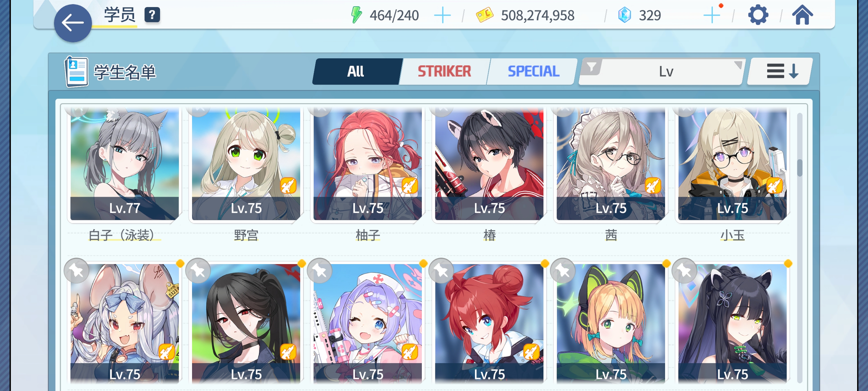This screenshot has width=868, height=391.
Task: Add energy with the plus icon
Action: pos(442,15)
